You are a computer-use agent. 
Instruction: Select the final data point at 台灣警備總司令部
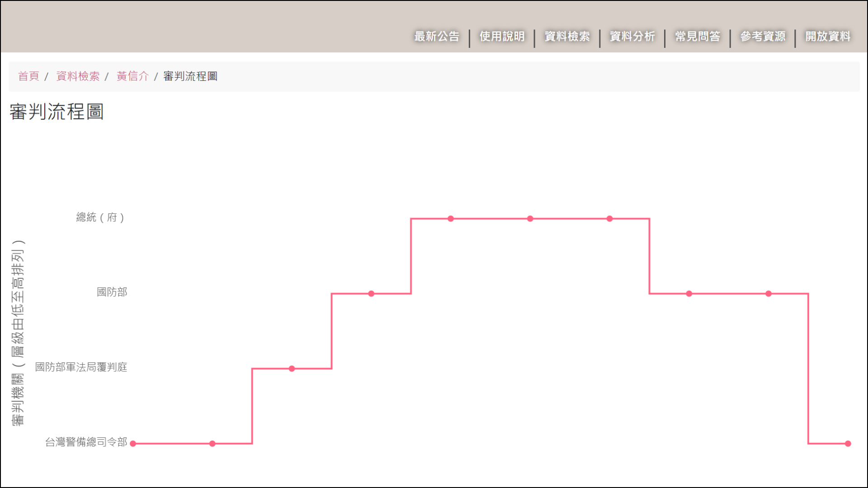coord(848,444)
